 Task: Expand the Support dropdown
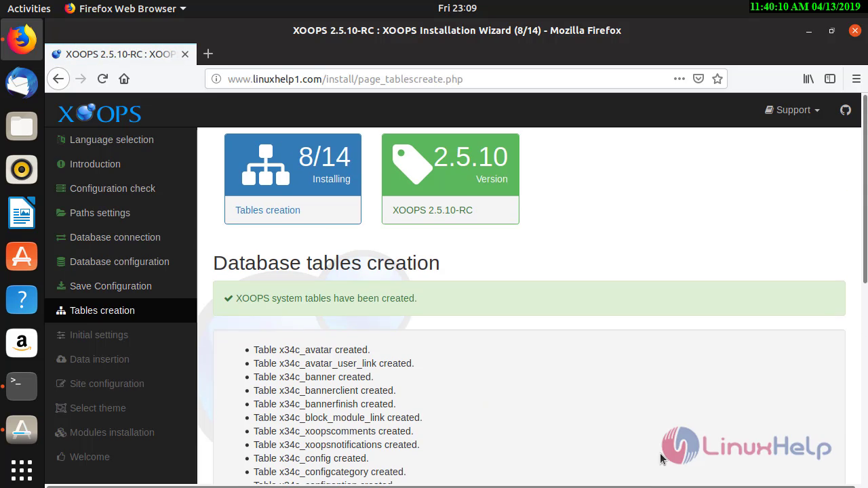point(792,110)
